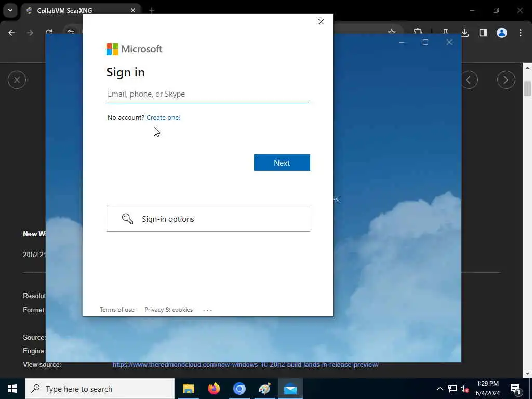Image resolution: width=532 pixels, height=399 pixels.
Task: Show previous image with left chevron
Action: [469, 79]
